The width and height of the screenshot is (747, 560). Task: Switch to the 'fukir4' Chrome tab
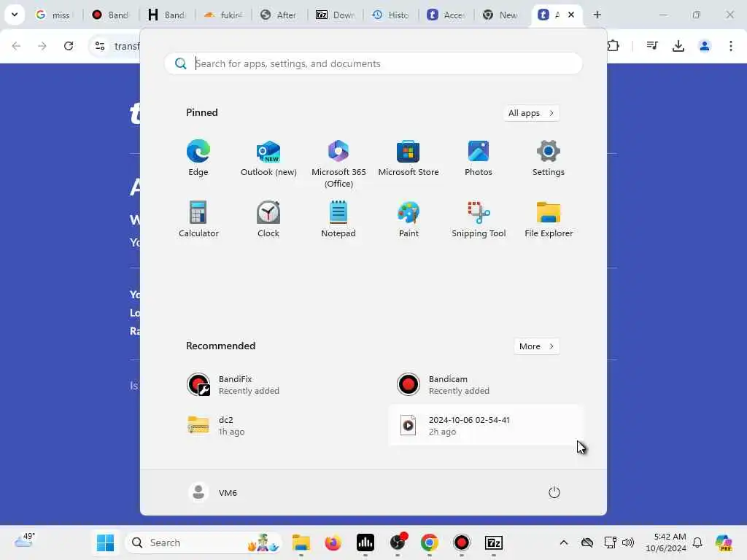click(223, 15)
